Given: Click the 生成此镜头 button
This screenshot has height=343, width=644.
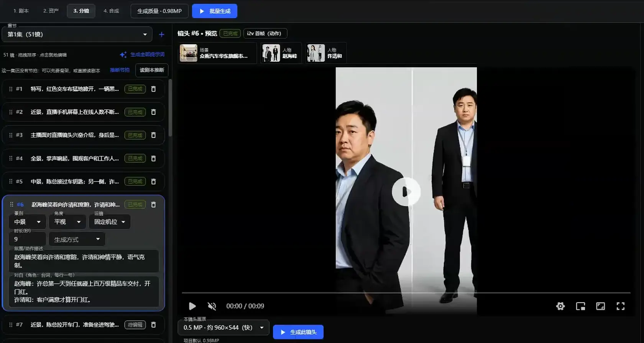Looking at the screenshot, I should (298, 332).
